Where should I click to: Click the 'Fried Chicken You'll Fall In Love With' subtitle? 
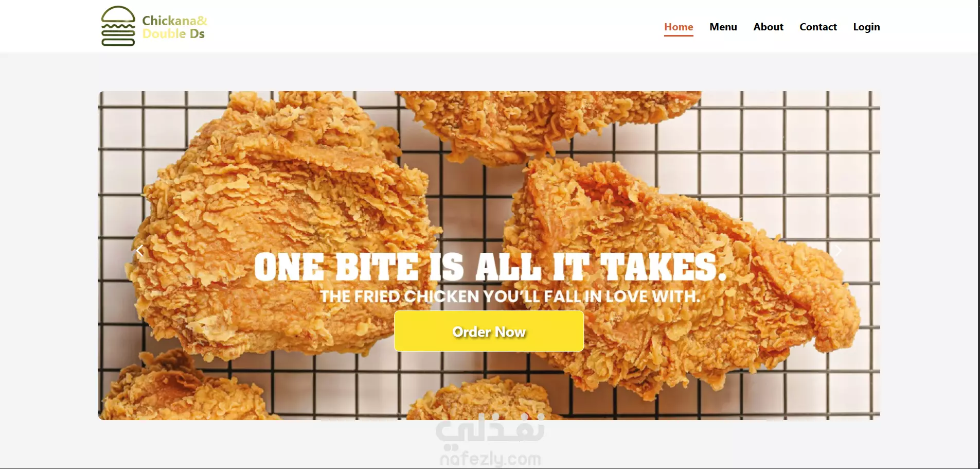tap(510, 297)
